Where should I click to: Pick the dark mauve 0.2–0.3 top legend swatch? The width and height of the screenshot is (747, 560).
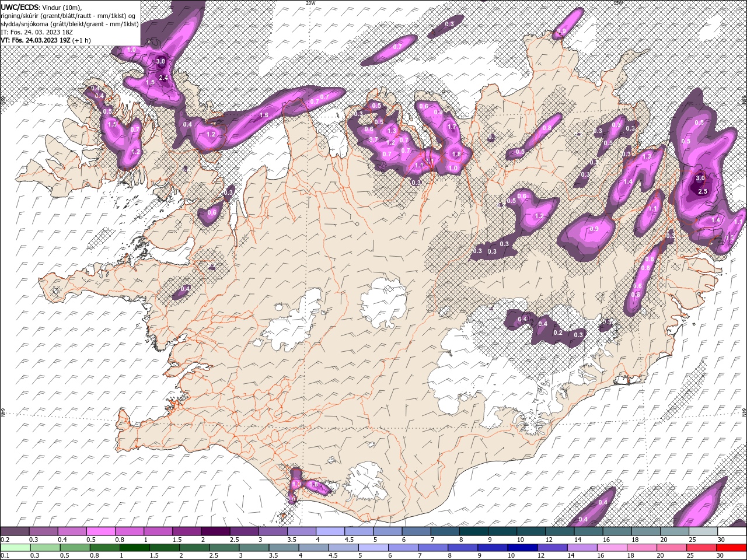(15, 531)
